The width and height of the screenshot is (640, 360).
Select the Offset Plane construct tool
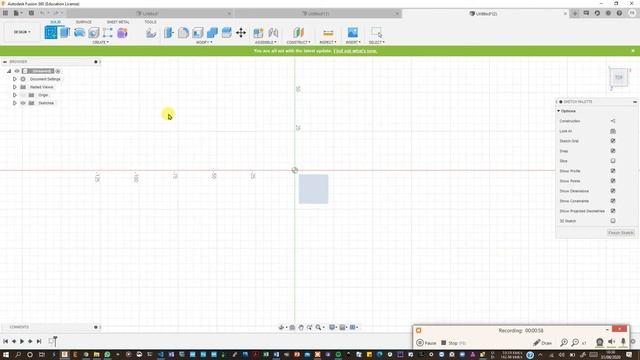click(x=298, y=32)
